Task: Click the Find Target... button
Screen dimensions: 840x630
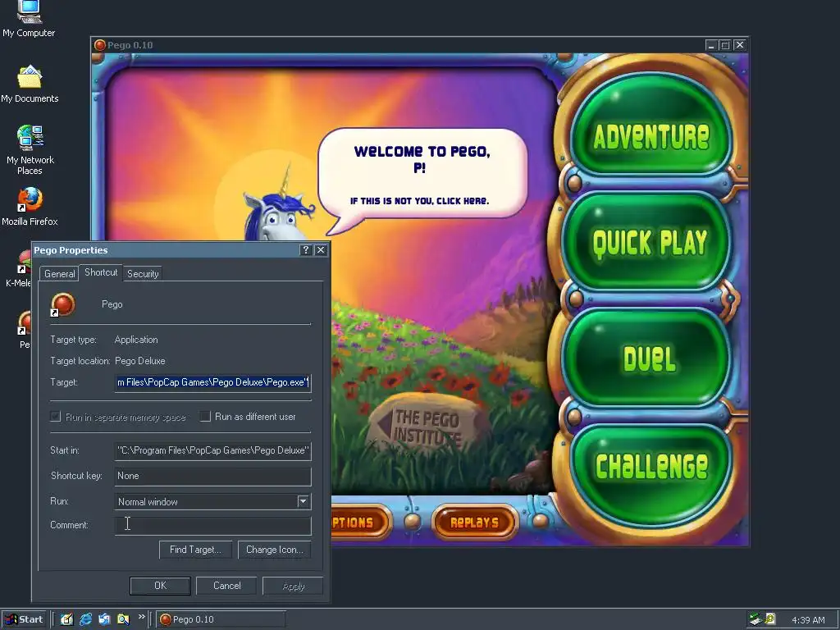Action: click(195, 550)
